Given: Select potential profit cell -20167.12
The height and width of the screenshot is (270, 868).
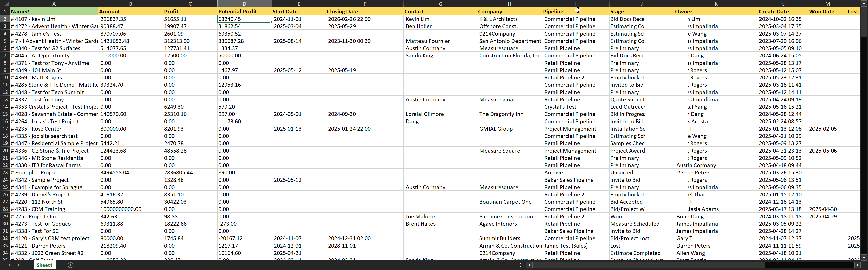Looking at the screenshot, I should (x=244, y=238).
